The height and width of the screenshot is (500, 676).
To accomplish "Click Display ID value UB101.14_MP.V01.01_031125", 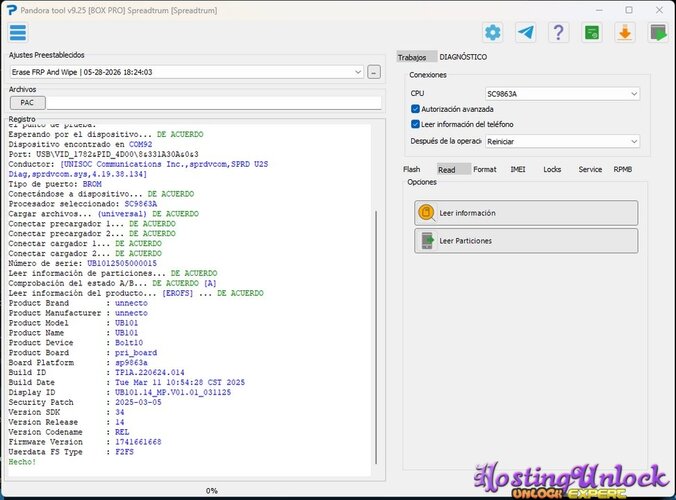I will click(x=173, y=392).
